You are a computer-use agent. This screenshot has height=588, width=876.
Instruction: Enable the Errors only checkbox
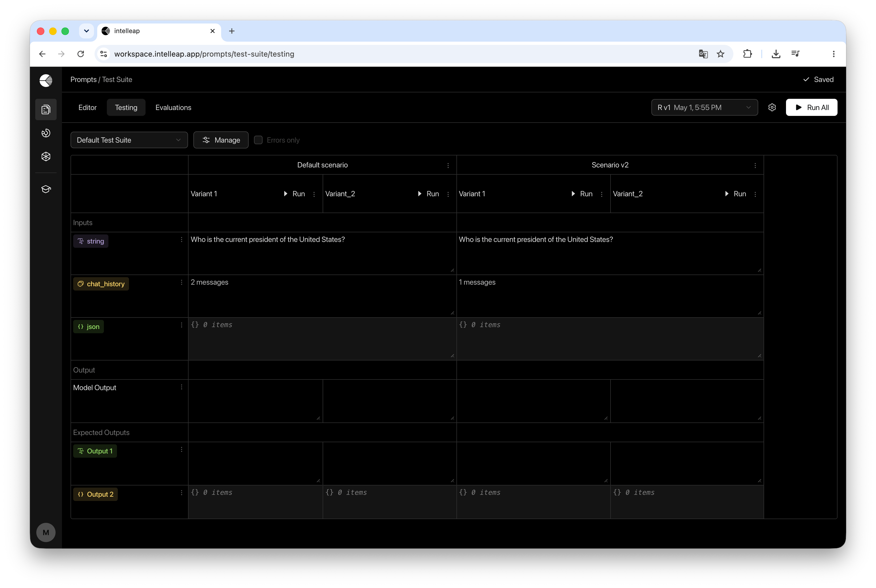(x=258, y=140)
